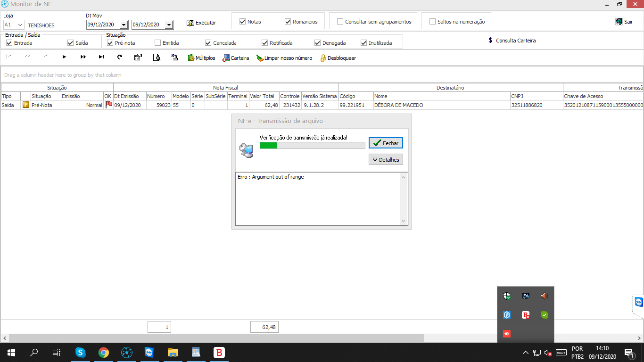Jump to last record arrow button
Image resolution: width=644 pixels, height=362 pixels.
101,57
